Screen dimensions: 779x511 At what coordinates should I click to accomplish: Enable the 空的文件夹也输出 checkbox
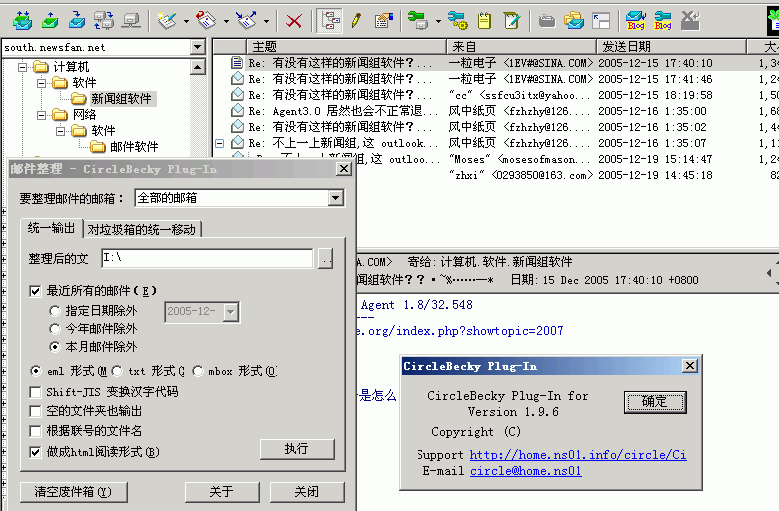tap(35, 411)
